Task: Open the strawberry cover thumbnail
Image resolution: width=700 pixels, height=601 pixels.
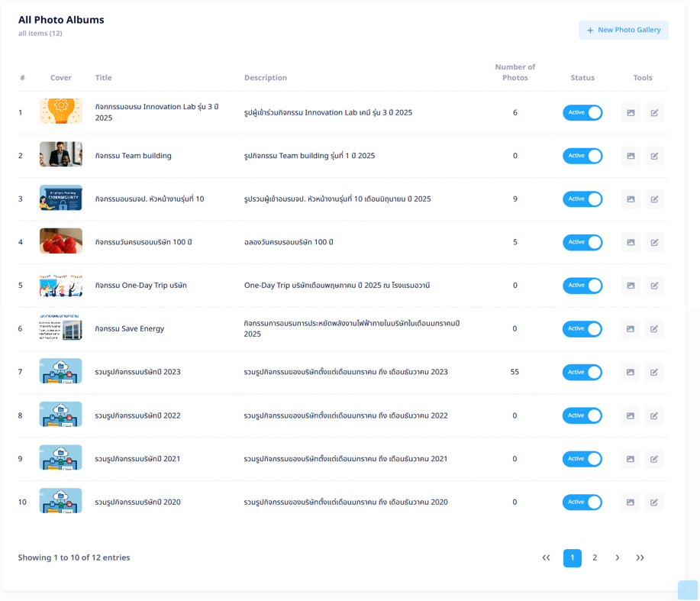Action: tap(61, 241)
